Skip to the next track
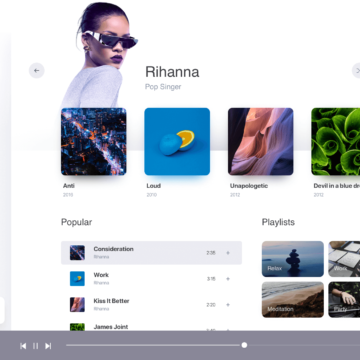The height and width of the screenshot is (360, 360). (48, 346)
